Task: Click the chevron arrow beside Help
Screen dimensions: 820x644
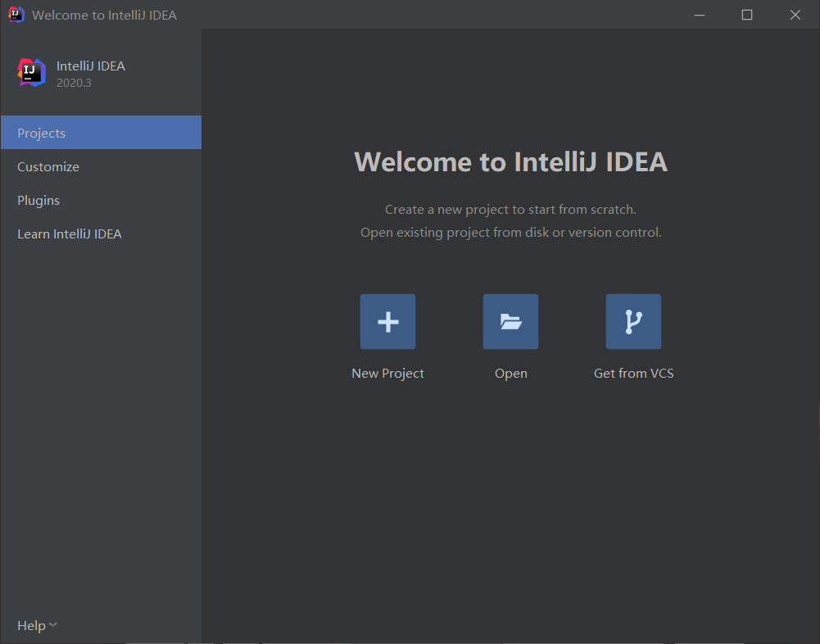Action: 53,625
